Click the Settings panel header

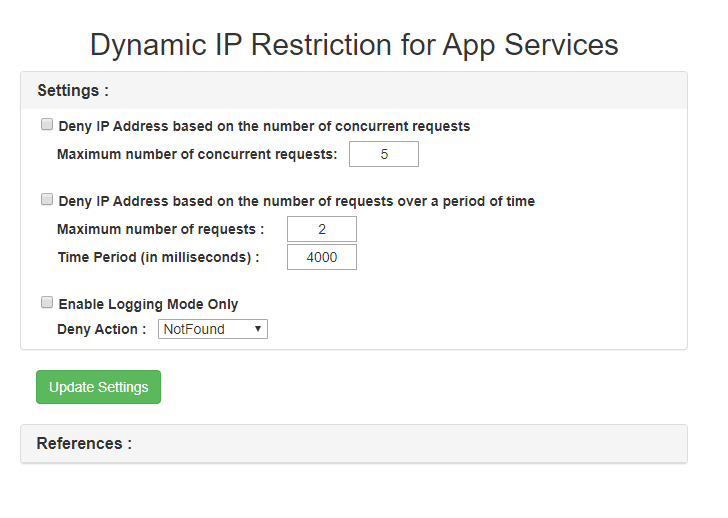click(x=73, y=90)
